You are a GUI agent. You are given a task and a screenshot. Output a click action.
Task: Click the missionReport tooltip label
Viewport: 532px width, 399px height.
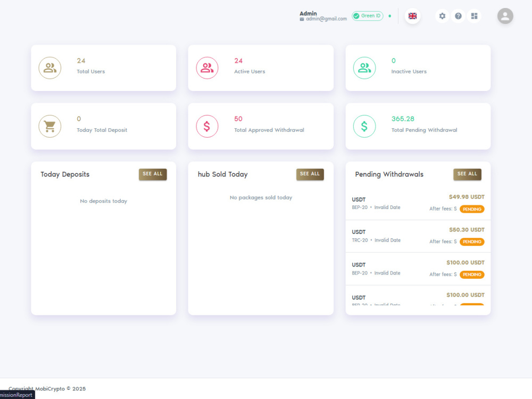click(16, 395)
